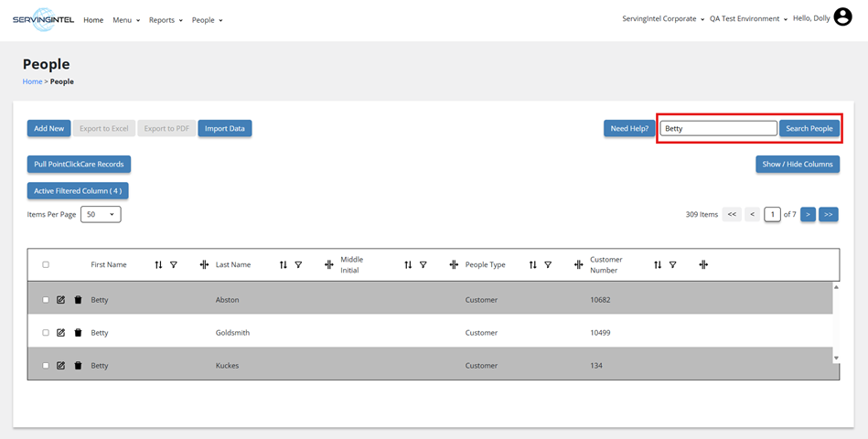
Task: Tick the select-all header checkbox
Action: pos(46,265)
